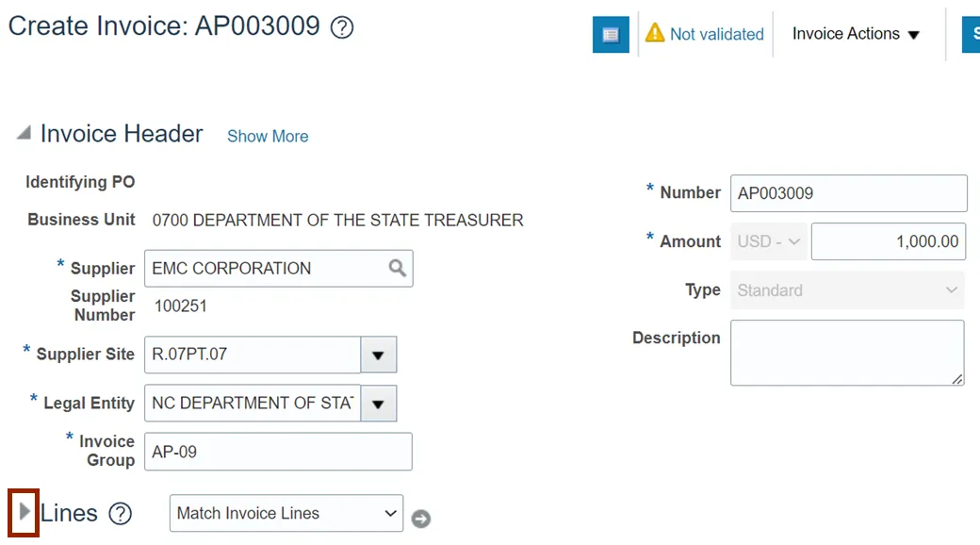Open the Invoice Actions menu
980x545 pixels.
click(x=856, y=34)
